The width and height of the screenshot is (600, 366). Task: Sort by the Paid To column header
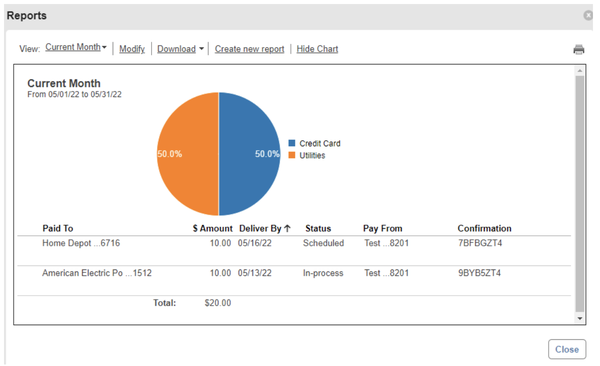coord(58,229)
